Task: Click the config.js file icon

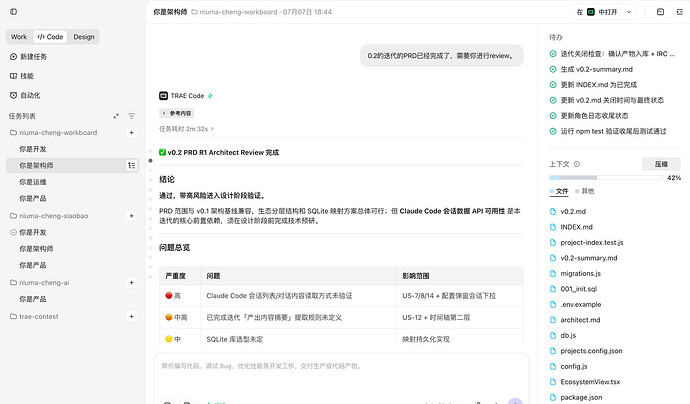Action: tap(553, 366)
